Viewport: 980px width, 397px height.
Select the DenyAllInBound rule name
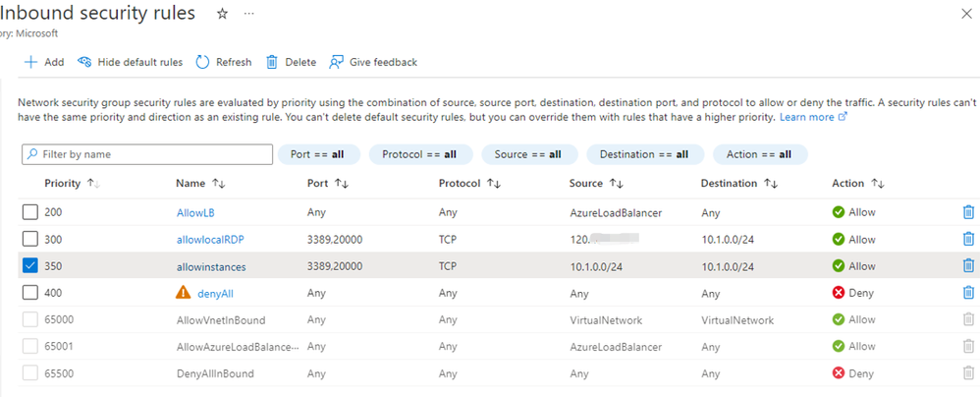(x=215, y=373)
